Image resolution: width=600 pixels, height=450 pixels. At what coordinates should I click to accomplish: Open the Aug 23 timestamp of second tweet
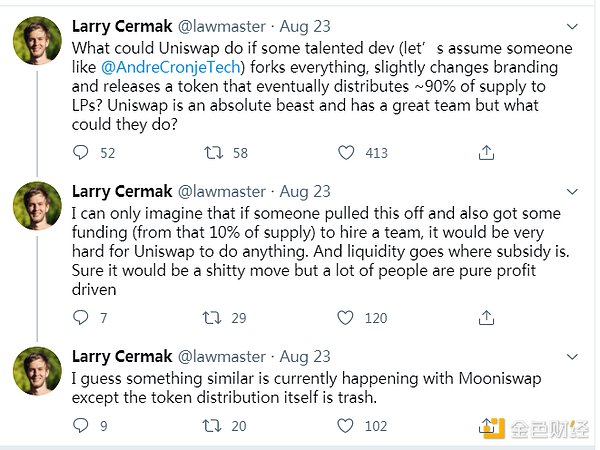(x=307, y=190)
